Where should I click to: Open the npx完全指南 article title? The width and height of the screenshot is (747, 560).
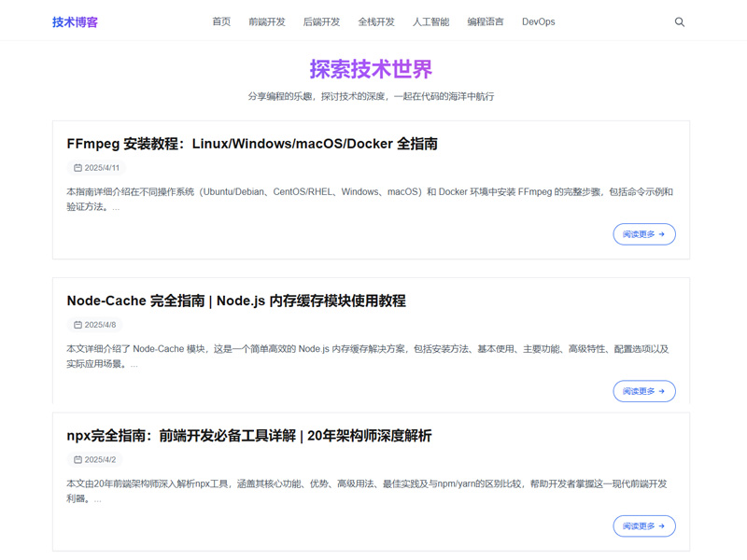point(249,436)
